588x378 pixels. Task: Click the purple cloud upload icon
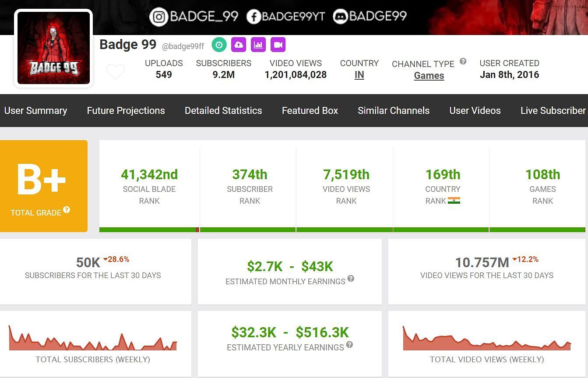(239, 45)
